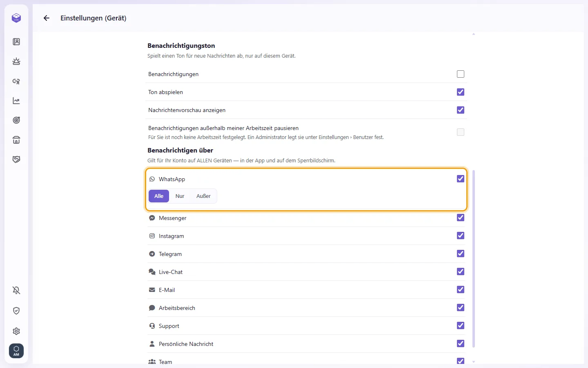Image resolution: width=588 pixels, height=368 pixels.
Task: Uncheck Persönliche Nachricht checkbox
Action: click(x=461, y=343)
